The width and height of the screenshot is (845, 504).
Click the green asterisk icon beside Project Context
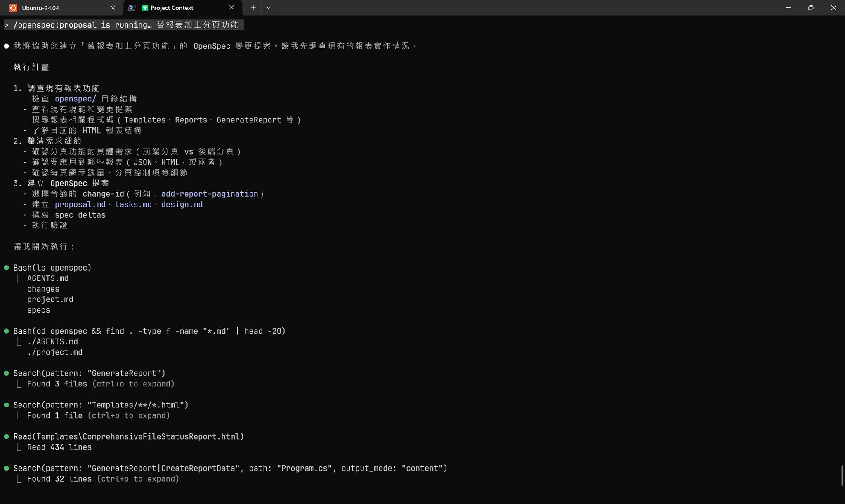(x=145, y=8)
